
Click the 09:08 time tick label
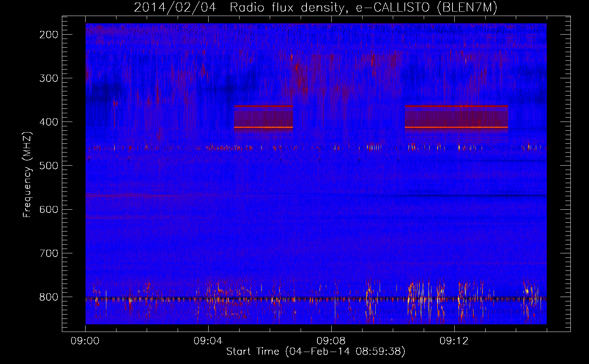(331, 341)
